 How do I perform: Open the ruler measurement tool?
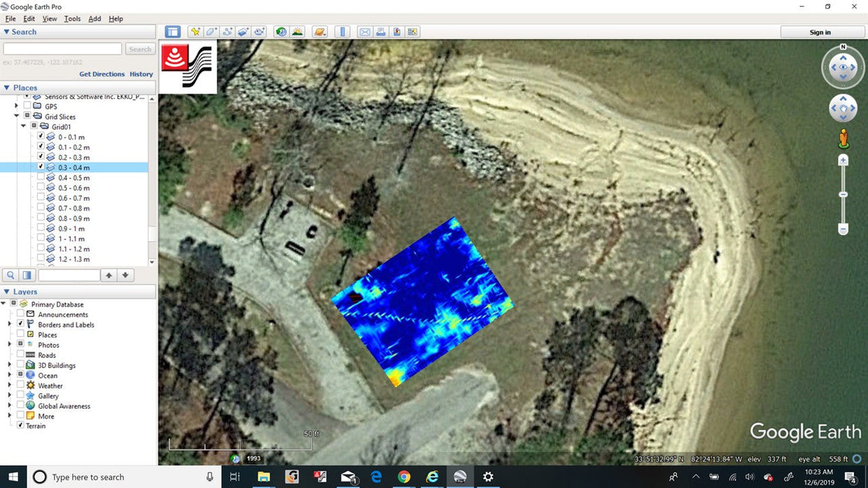click(x=342, y=32)
